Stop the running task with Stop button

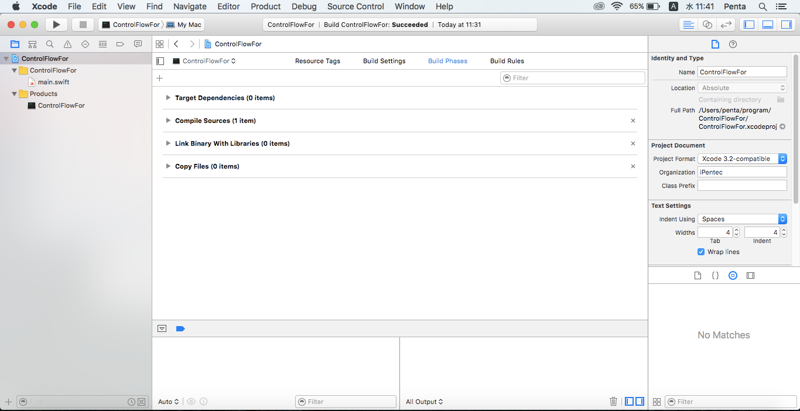83,24
